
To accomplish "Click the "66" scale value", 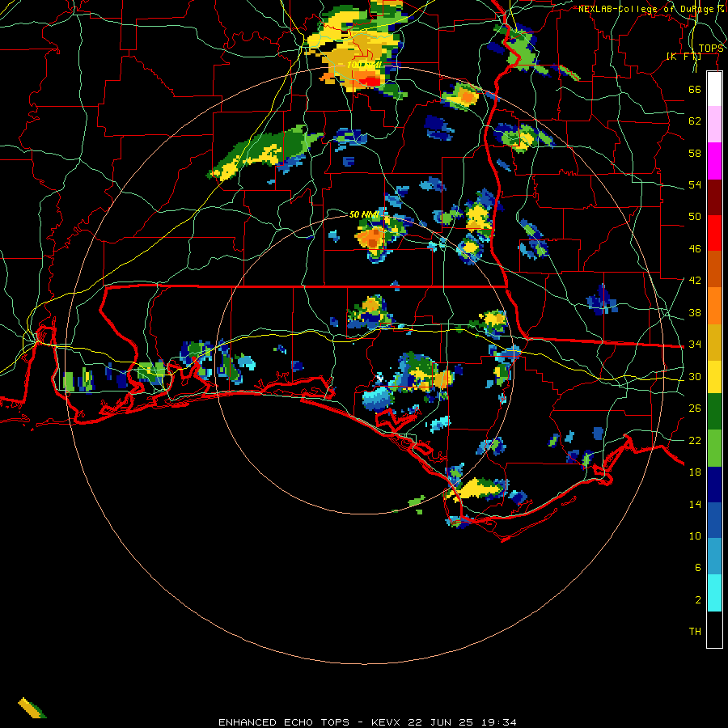I will tap(695, 89).
